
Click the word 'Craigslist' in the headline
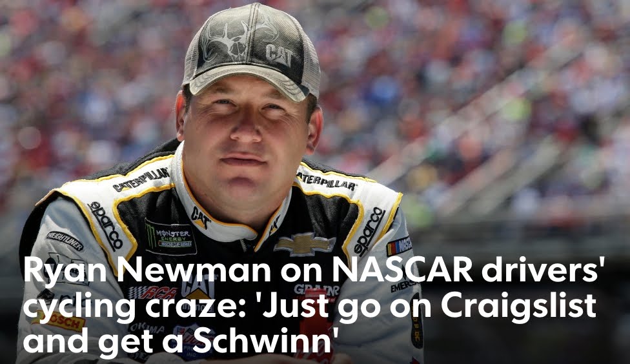coord(518,306)
